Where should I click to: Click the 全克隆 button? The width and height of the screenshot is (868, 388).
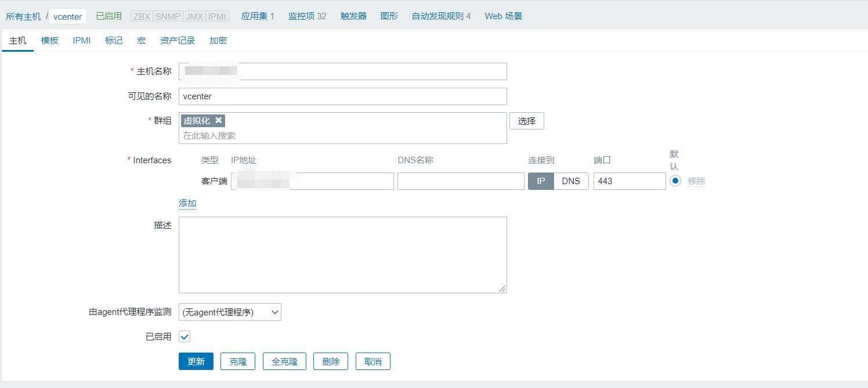point(284,361)
